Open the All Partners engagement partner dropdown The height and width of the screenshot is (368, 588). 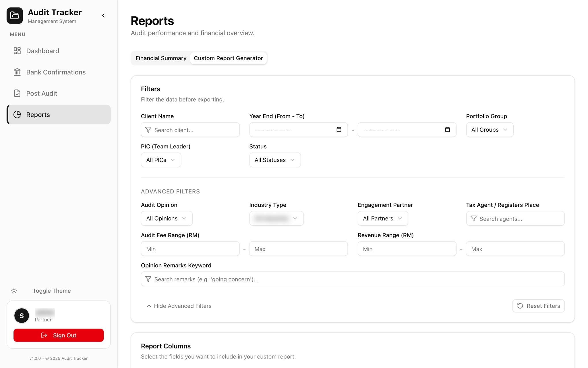click(383, 218)
